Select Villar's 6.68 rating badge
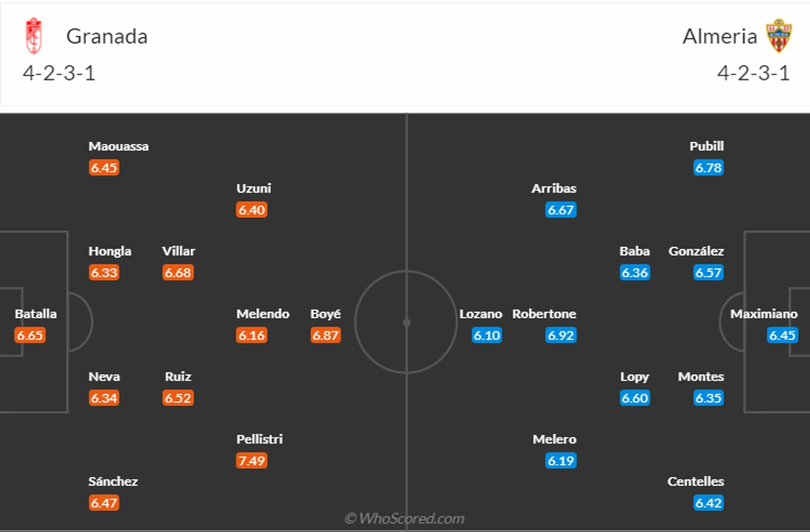This screenshot has height=532, width=810. (178, 272)
